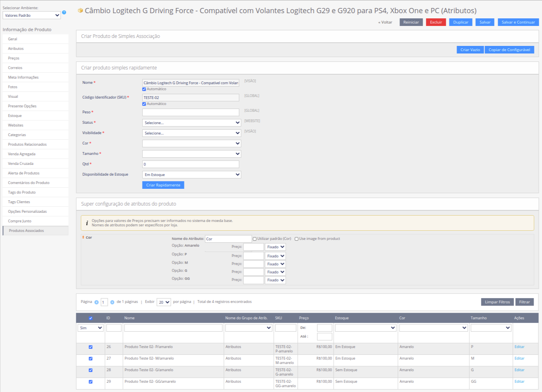
Task: Open Fixado price type for Opção GG
Action: 275,280
